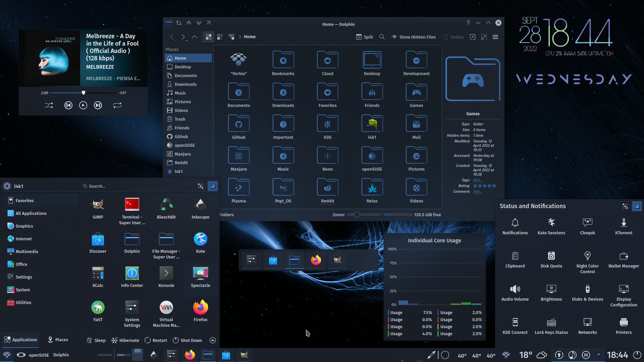Click the Dolphin search magnifier icon
Viewport: 644px width, 362px height.
382,37
